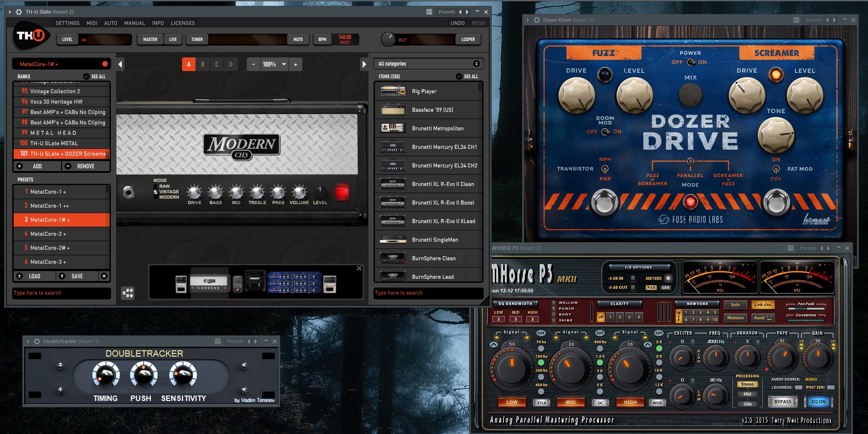Click the LOOPER button
This screenshot has width=868, height=434.
coord(468,39)
